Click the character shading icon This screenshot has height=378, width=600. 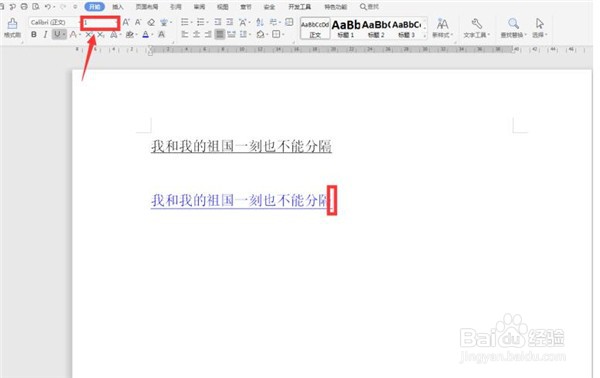click(161, 35)
